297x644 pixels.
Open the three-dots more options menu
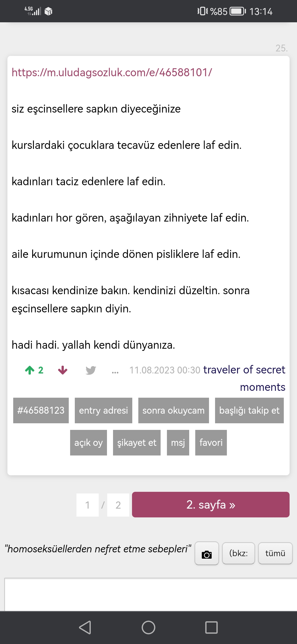115,372
